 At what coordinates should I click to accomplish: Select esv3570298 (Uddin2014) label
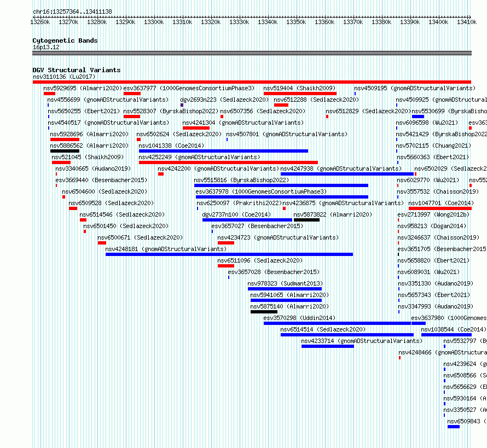[x=299, y=318]
